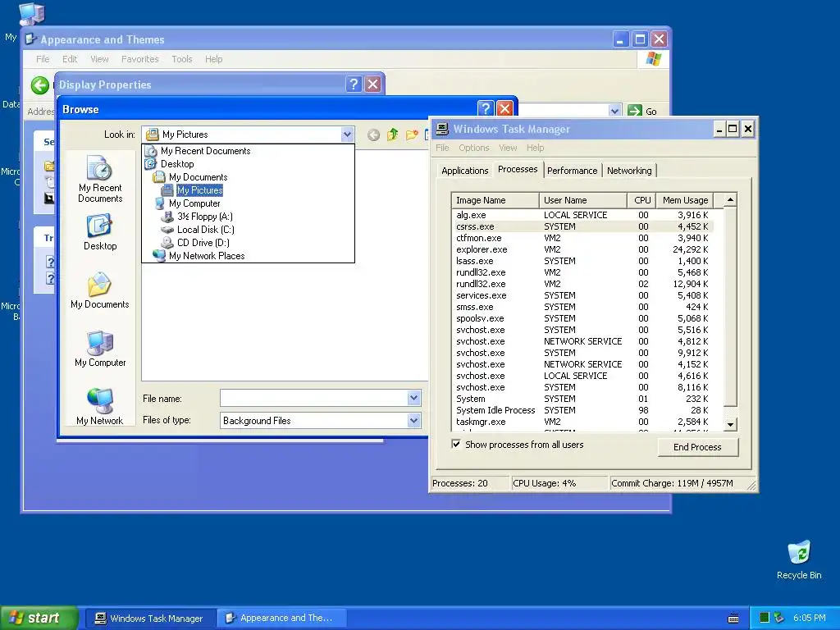This screenshot has height=630, width=840.
Task: Select Desktop icon in Browse places bar
Action: (x=99, y=232)
